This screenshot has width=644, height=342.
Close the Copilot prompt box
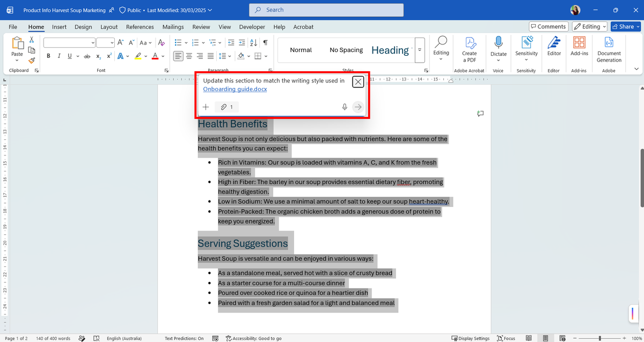(358, 81)
